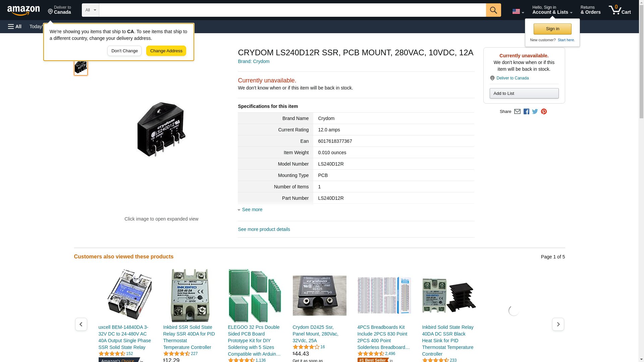Click the Amazon logo
Screen dimensions: 644x362
pyautogui.click(x=23, y=10)
